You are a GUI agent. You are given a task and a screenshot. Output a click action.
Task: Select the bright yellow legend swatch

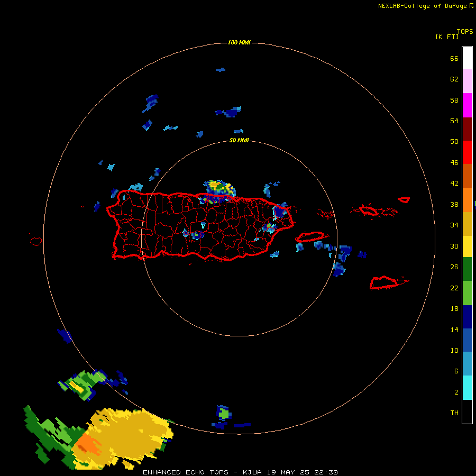pos(467,246)
